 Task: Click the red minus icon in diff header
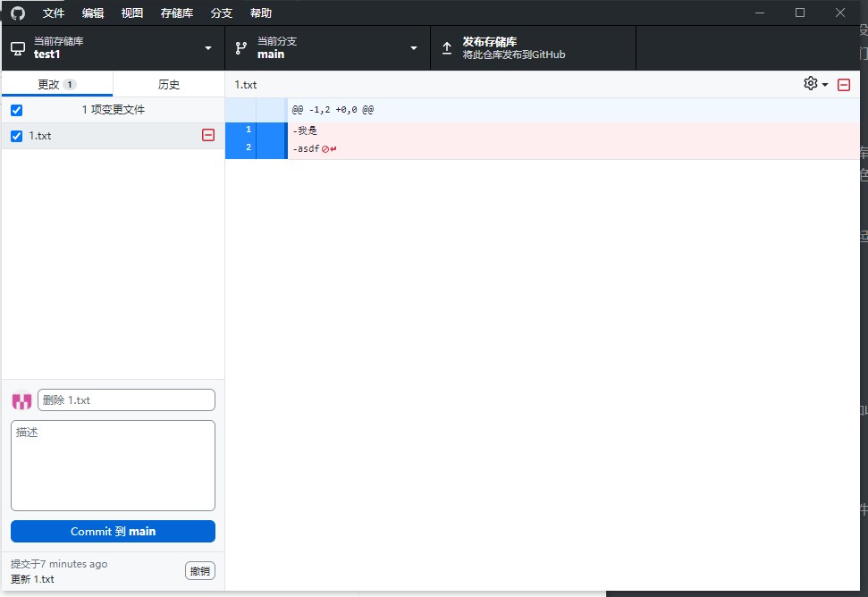(844, 83)
